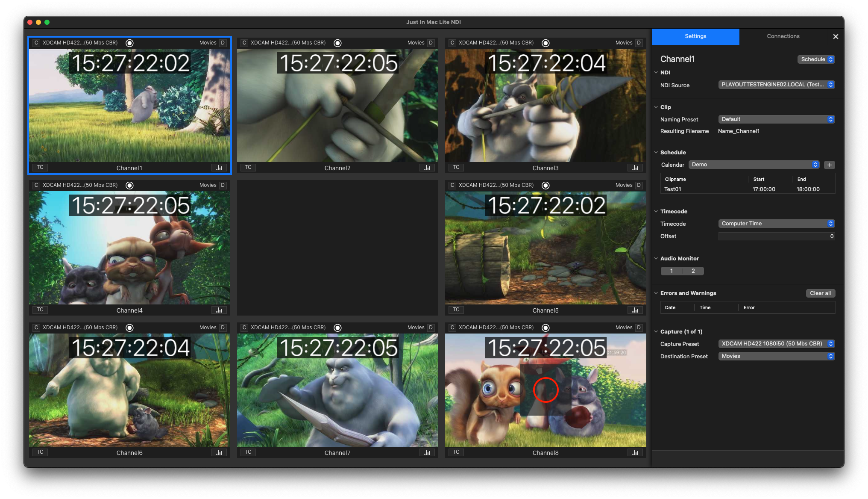This screenshot has height=499, width=868.
Task: Open audio meters icon for Channel8
Action: [635, 452]
